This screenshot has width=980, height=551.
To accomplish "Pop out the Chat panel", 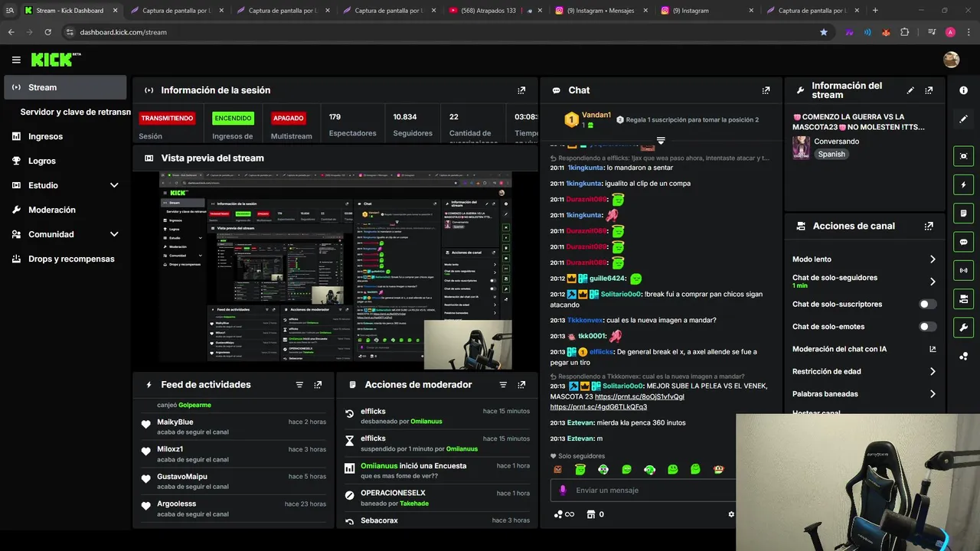I will point(766,90).
